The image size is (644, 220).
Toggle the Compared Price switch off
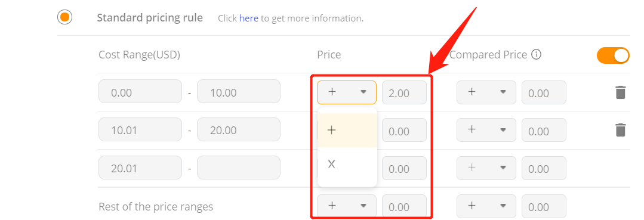613,55
